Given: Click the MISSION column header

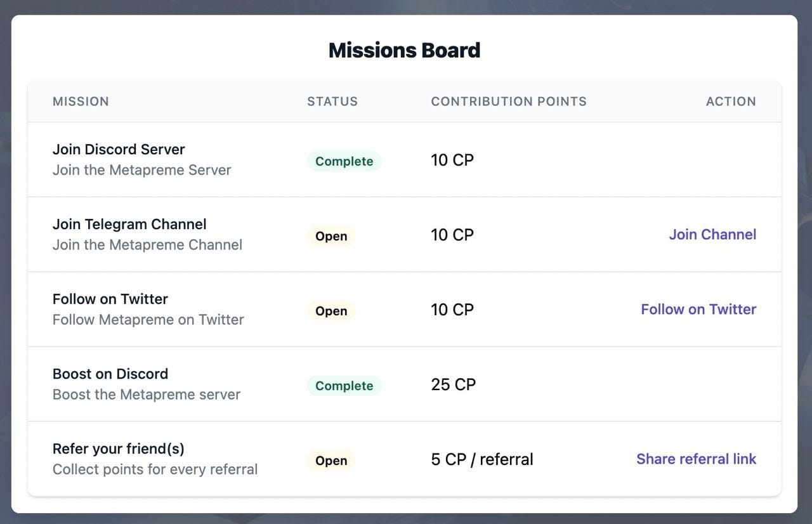Looking at the screenshot, I should click(x=81, y=102).
